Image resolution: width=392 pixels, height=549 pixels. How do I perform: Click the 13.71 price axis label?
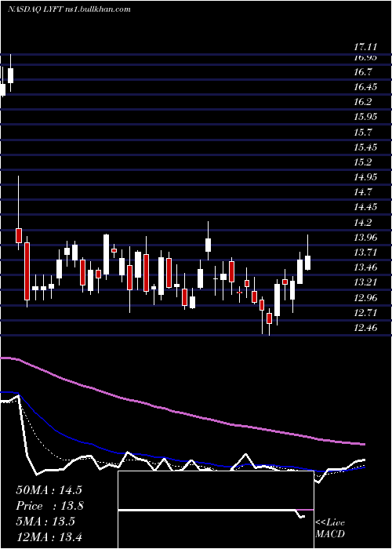click(x=365, y=253)
